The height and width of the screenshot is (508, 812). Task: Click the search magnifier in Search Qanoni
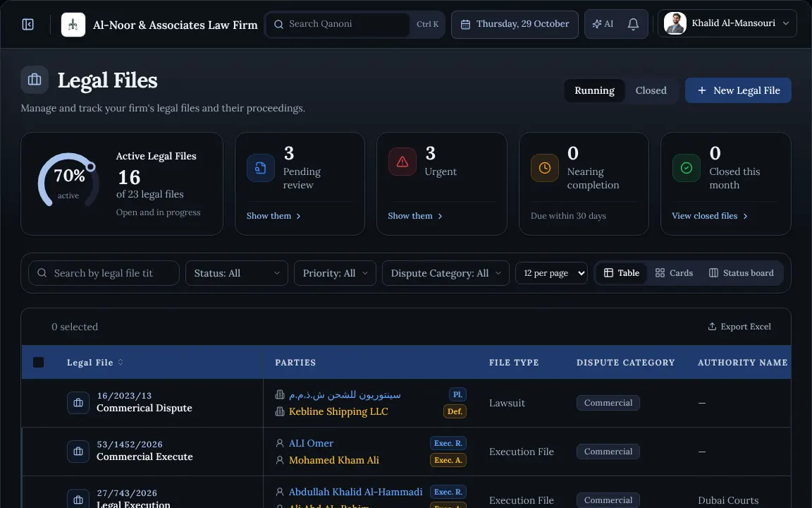[278, 25]
